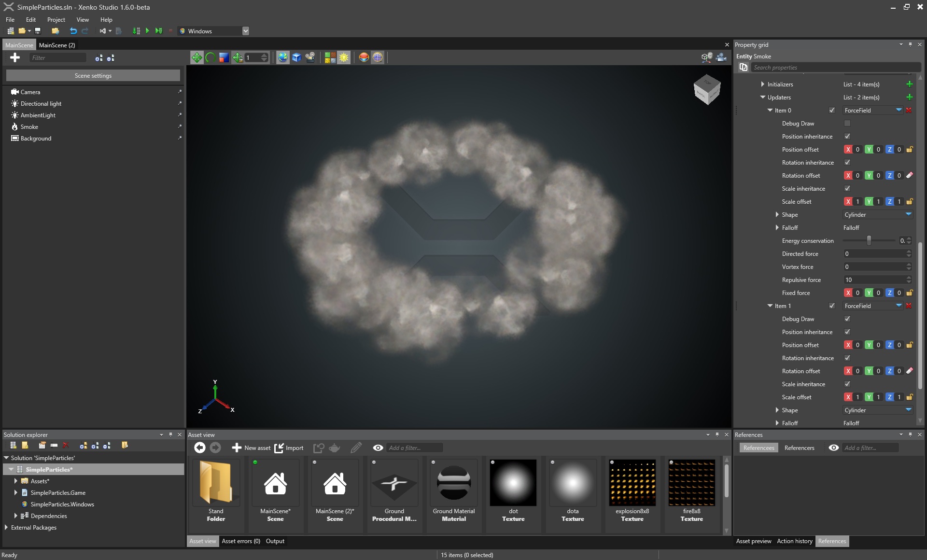Switch to the MainScene (2) tab
The image size is (927, 560).
coord(57,45)
